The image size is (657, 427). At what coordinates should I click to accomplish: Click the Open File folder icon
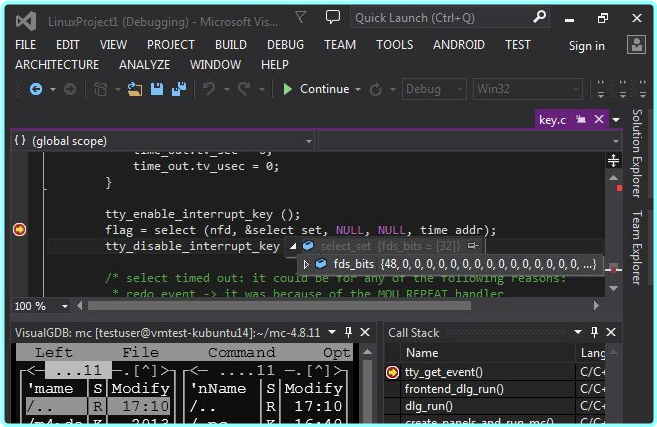134,89
